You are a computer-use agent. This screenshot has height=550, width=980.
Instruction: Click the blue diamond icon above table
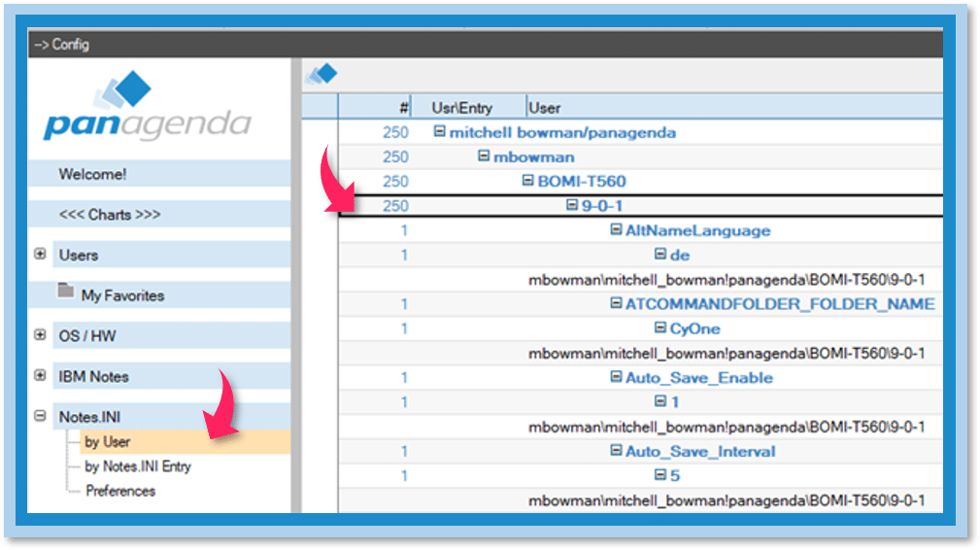(x=321, y=74)
